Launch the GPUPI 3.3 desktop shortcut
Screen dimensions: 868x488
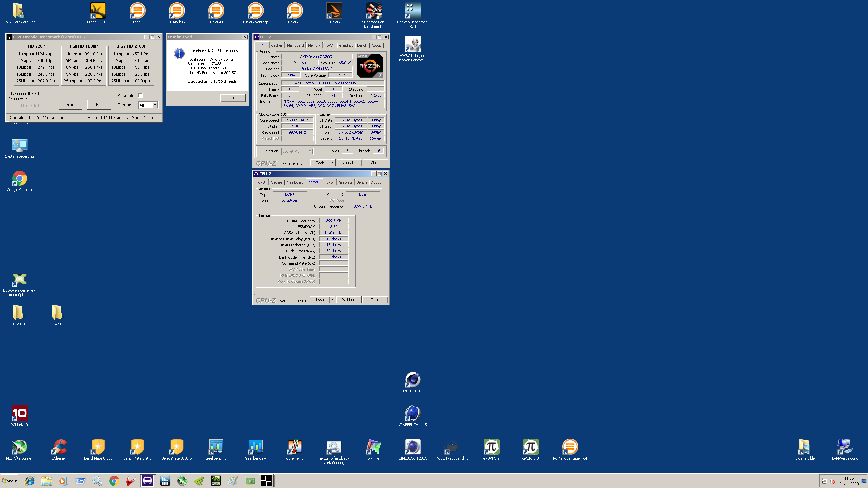click(x=531, y=449)
